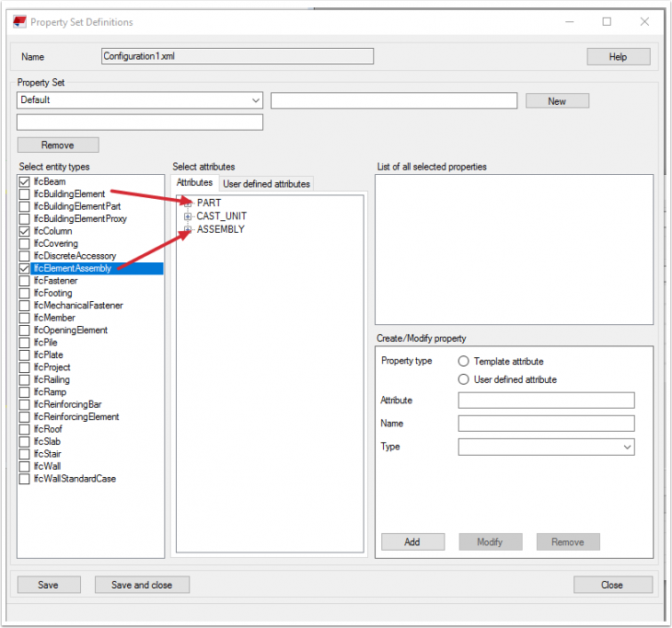Viewport: 672px width, 628px height.
Task: Click the Save and close button
Action: coord(142,585)
